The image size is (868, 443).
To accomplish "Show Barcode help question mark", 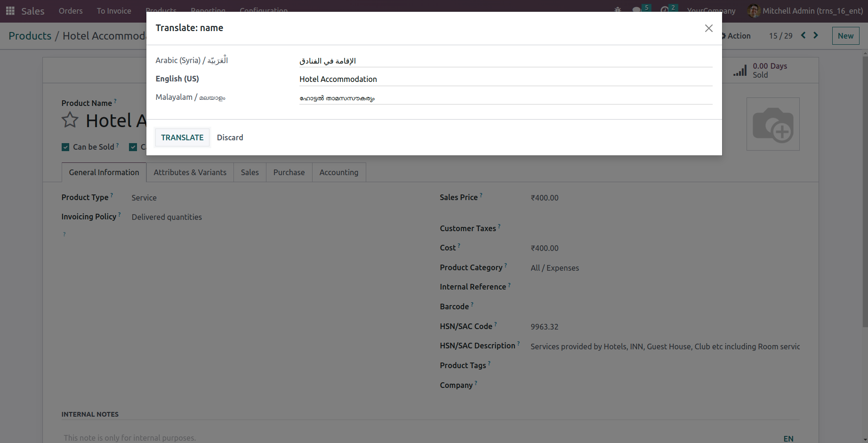I will point(472,304).
